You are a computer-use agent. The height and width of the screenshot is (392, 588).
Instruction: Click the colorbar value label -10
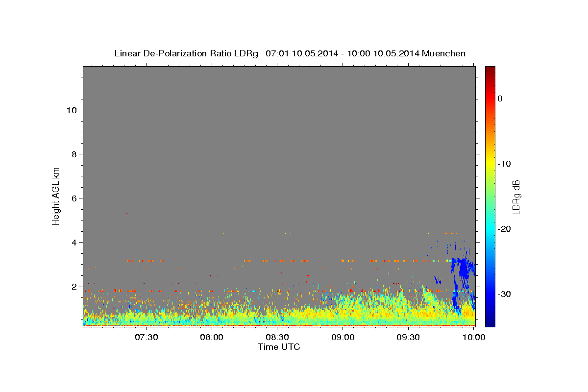point(504,164)
